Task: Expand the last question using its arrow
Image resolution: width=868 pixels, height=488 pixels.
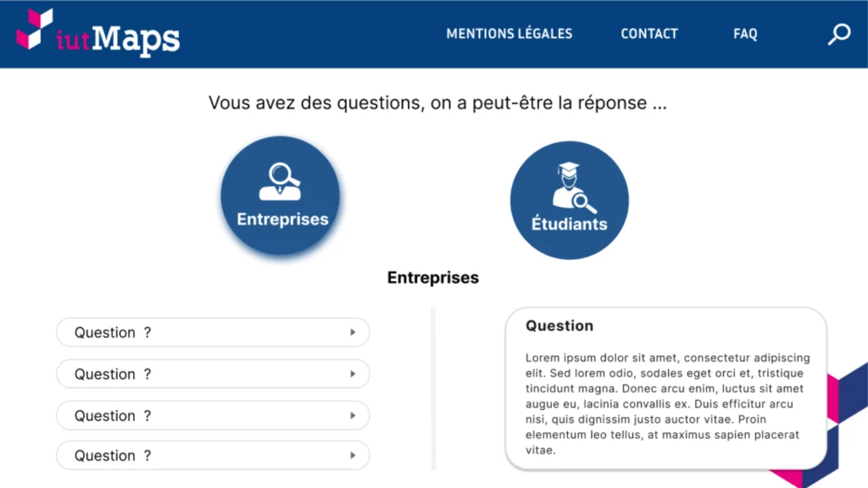Action: click(x=353, y=455)
